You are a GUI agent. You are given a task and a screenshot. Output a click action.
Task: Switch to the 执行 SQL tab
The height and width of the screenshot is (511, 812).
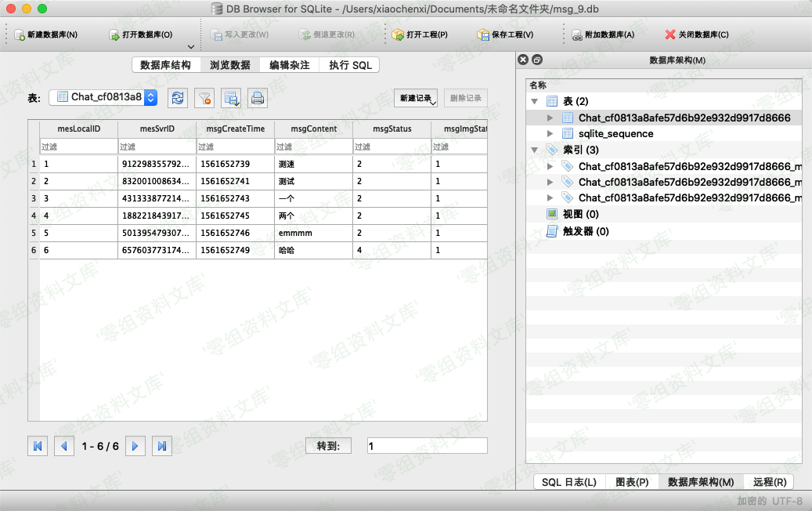(350, 65)
